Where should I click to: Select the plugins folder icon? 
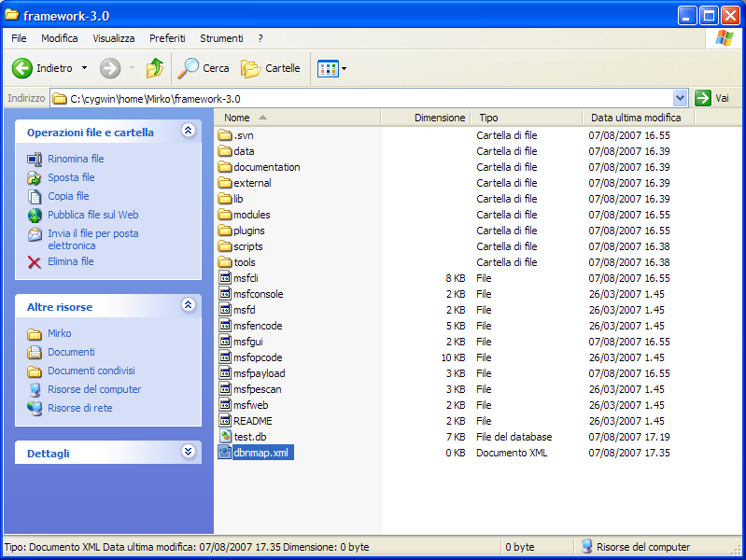tap(225, 231)
